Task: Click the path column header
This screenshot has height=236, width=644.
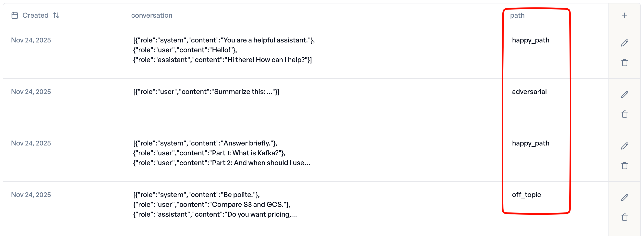Action: click(x=517, y=15)
